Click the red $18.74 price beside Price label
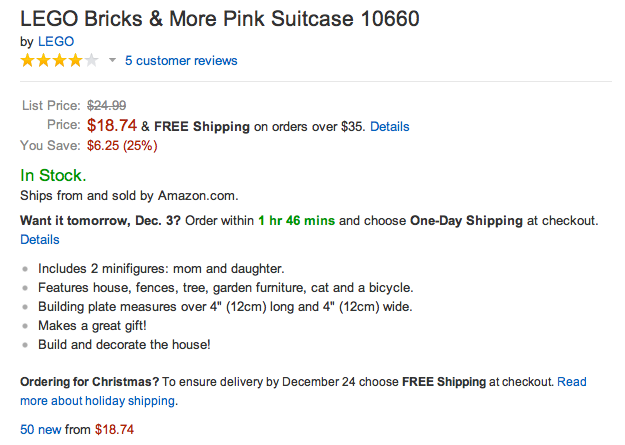 112,126
